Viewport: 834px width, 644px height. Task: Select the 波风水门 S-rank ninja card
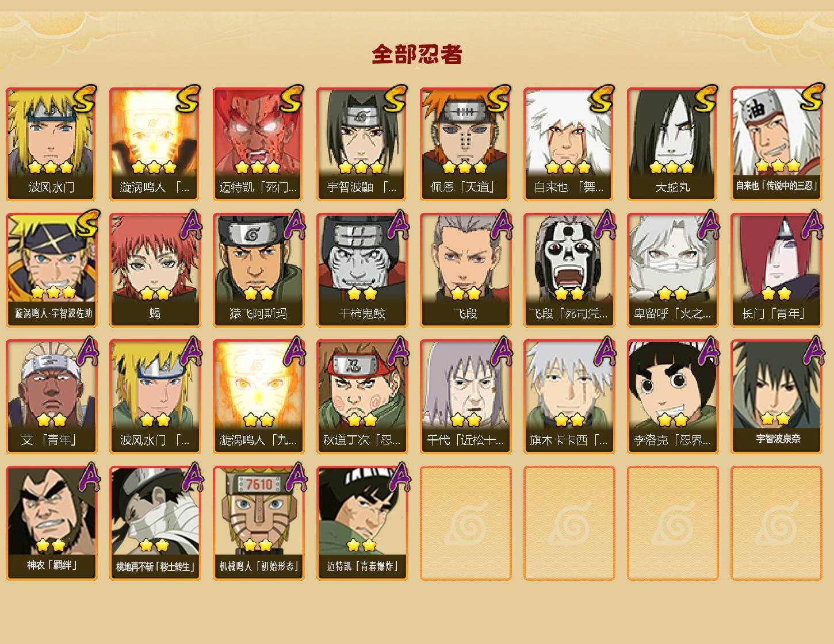tap(51, 144)
